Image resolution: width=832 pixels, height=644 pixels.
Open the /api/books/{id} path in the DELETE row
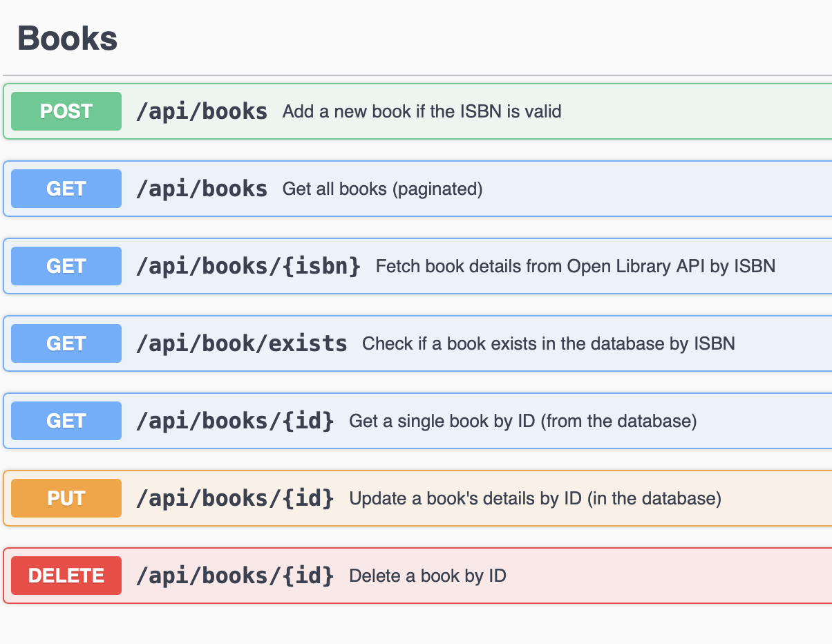coord(235,576)
